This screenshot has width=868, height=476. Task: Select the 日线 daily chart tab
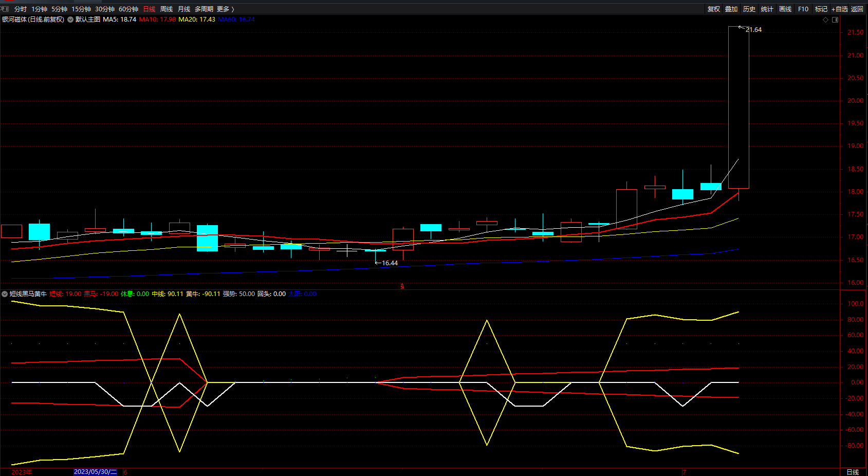coord(149,9)
